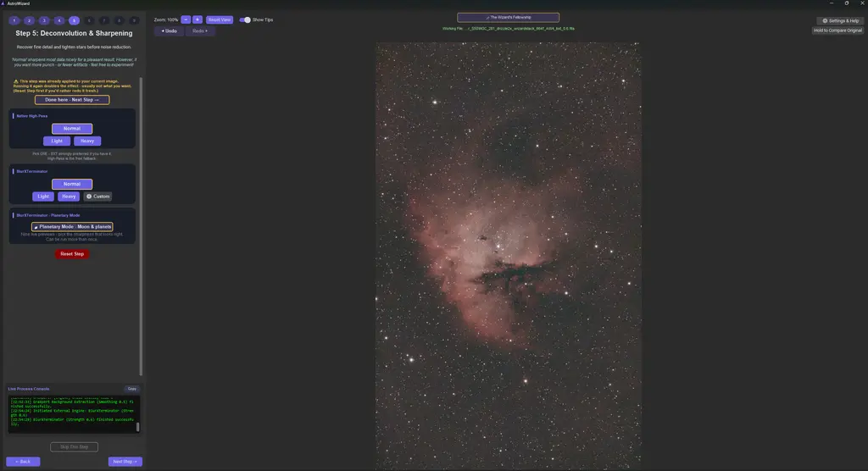This screenshot has width=868, height=471.
Task: Click the console scrollbar thumb
Action: [138, 427]
